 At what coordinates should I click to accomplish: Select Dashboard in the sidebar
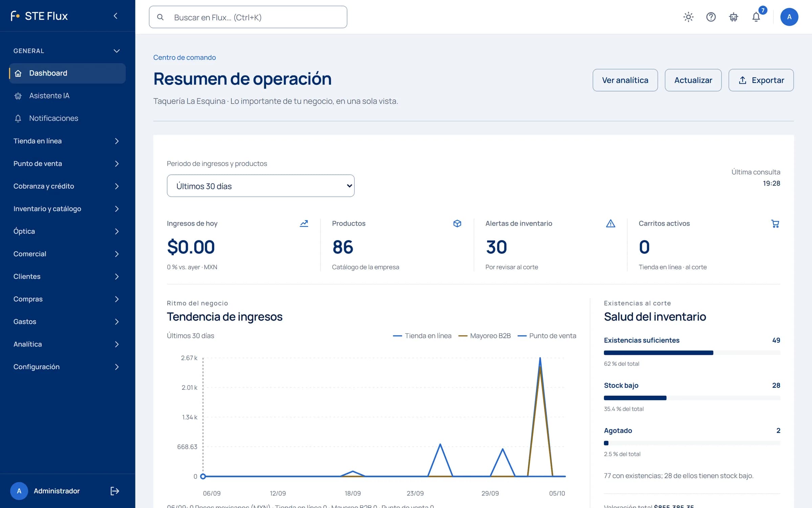point(68,73)
